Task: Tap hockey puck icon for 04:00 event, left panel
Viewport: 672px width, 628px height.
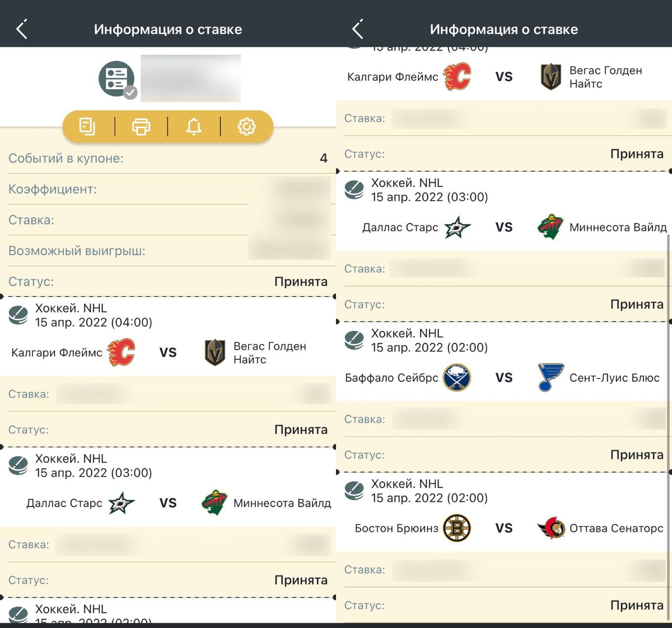Action: [18, 315]
